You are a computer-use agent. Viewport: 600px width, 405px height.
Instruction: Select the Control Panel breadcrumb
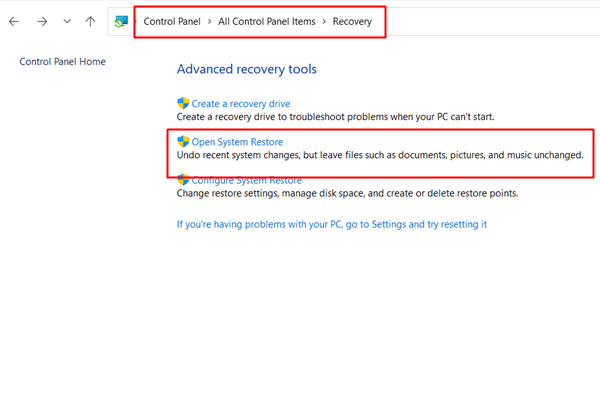point(172,21)
